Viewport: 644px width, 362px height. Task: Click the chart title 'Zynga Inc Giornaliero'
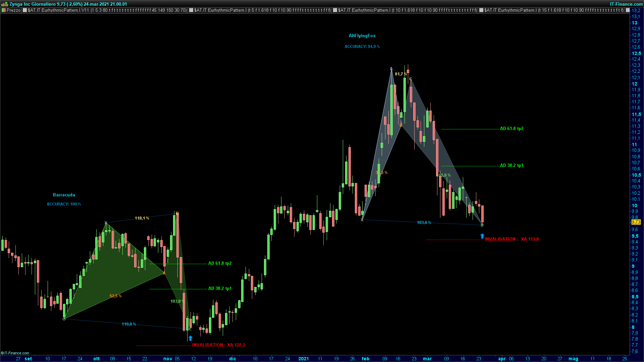tap(33, 4)
